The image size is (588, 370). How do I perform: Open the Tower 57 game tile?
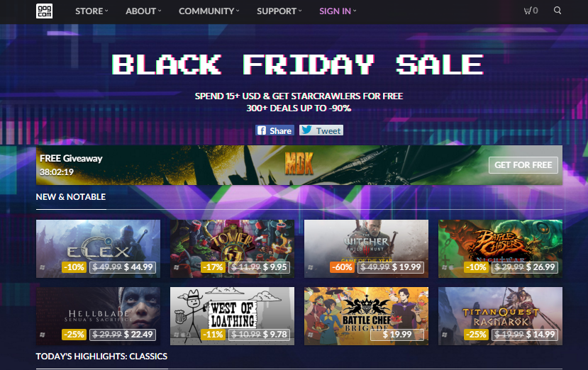pyautogui.click(x=232, y=249)
